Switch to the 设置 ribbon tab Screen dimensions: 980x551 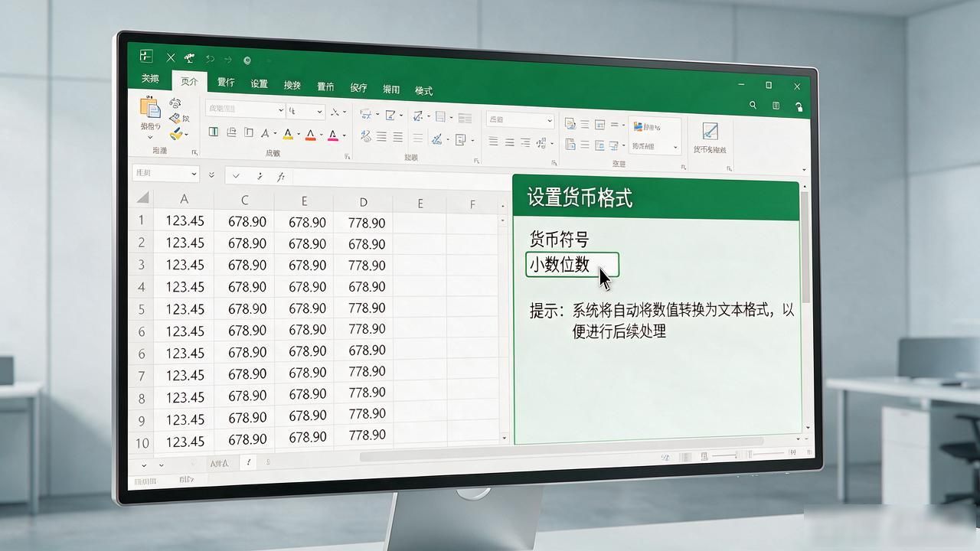coord(259,84)
